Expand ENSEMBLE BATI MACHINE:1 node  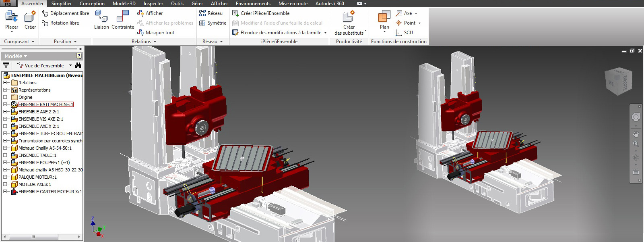[x=5, y=104]
